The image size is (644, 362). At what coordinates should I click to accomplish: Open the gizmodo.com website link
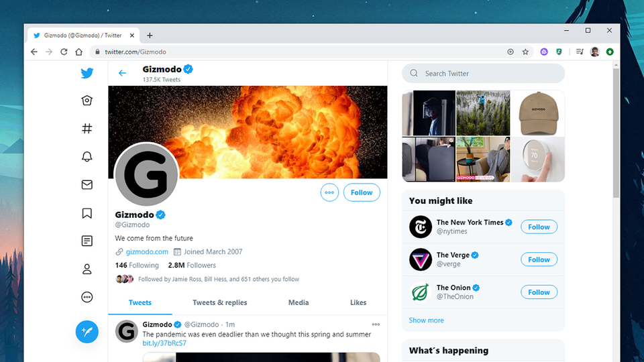click(147, 251)
